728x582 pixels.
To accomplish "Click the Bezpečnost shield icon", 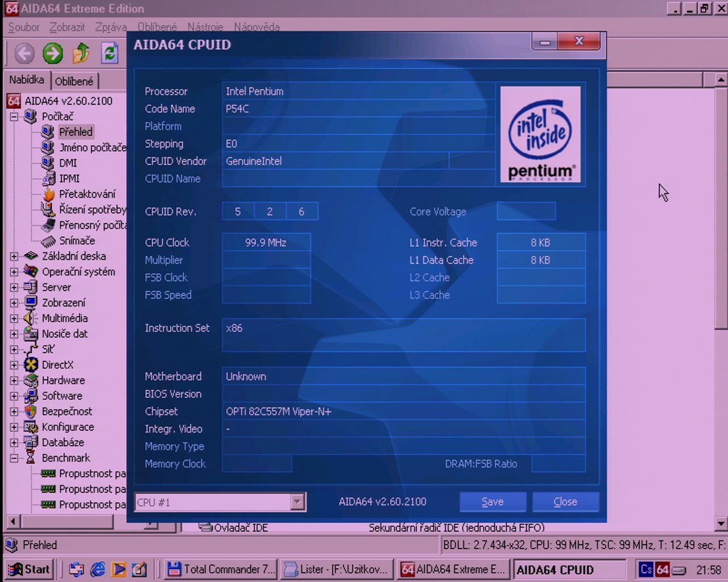I will click(31, 411).
